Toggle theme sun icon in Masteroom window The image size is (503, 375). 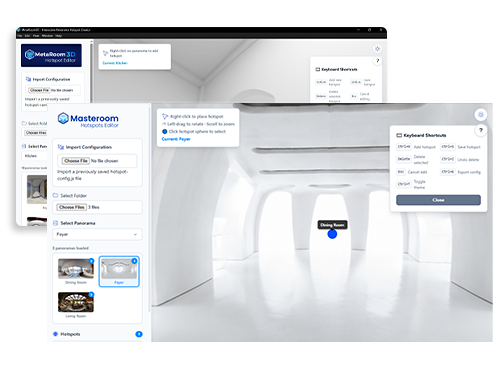(480, 115)
